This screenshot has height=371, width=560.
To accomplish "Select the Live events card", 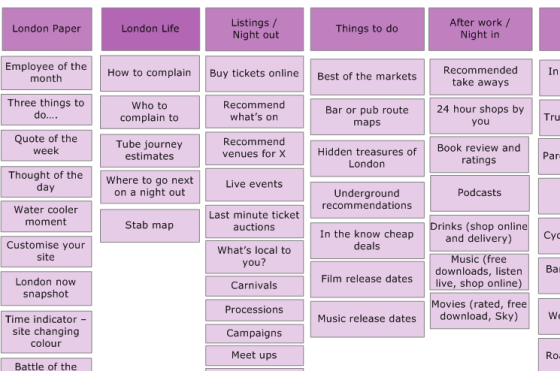I will (x=255, y=185).
